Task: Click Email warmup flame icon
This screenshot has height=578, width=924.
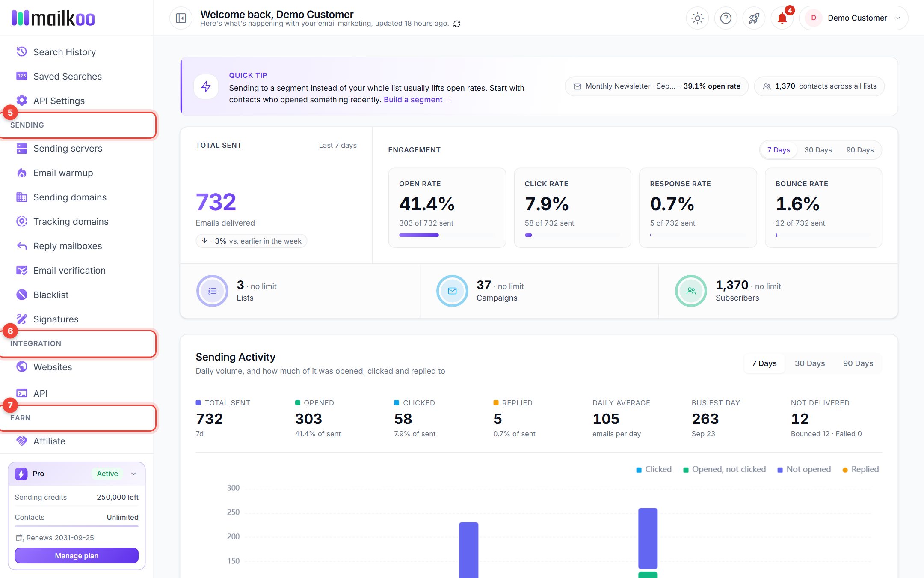Action: point(22,173)
